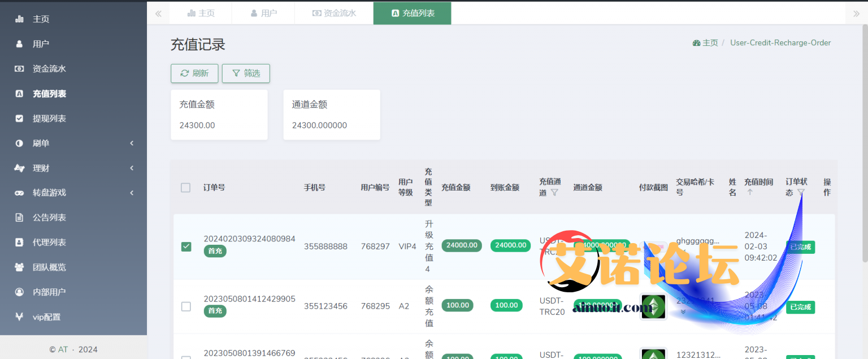
Task: Click user ID 768295
Action: click(375, 306)
